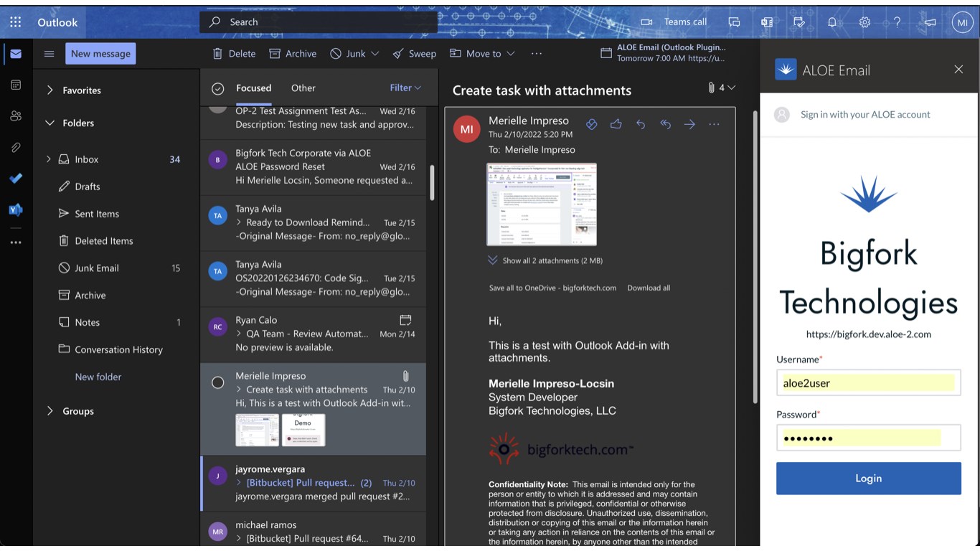
Task: Delete the selected email
Action: pos(234,54)
